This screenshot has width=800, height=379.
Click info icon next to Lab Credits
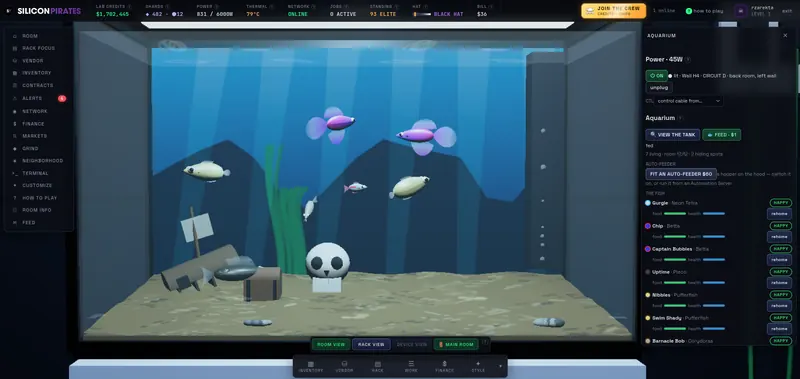(129, 7)
